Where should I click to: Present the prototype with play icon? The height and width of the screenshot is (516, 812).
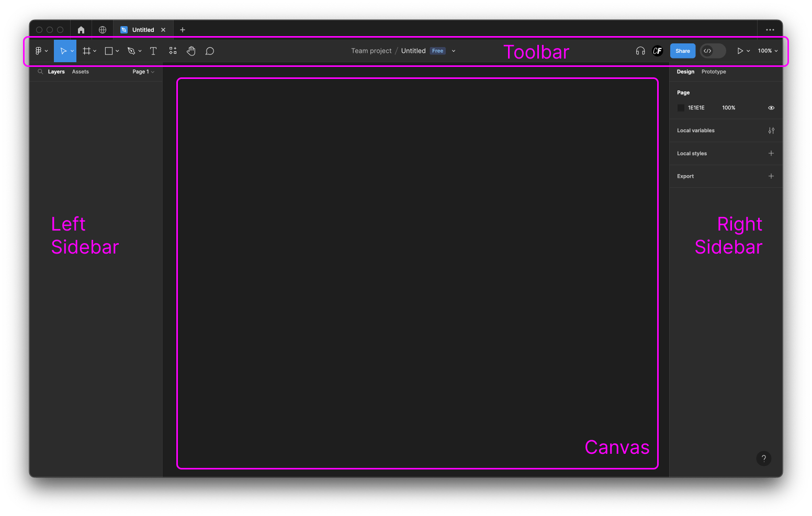pyautogui.click(x=740, y=51)
